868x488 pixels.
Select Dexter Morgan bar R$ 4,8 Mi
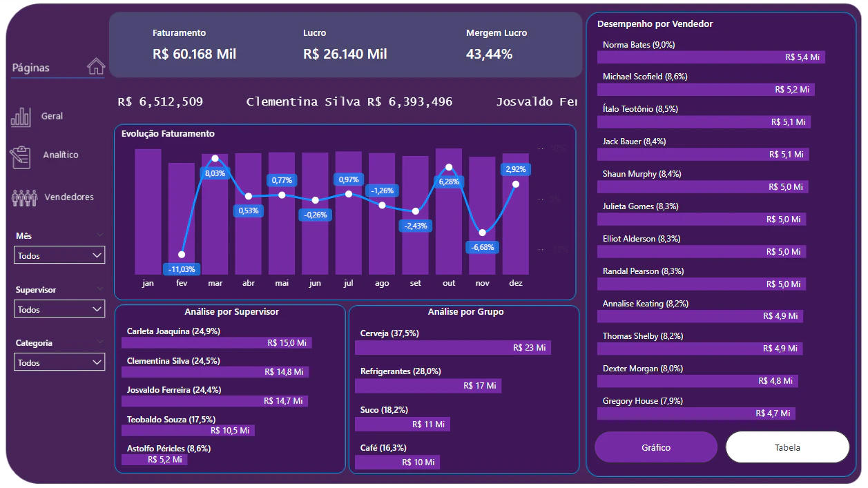697,380
